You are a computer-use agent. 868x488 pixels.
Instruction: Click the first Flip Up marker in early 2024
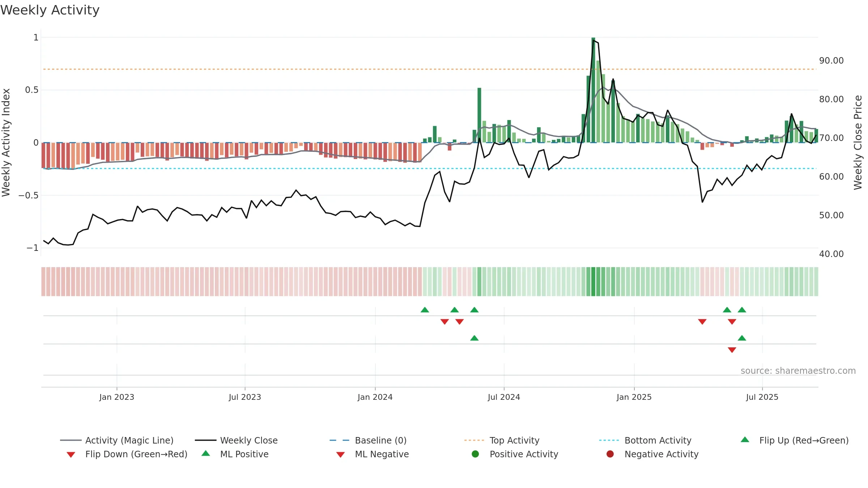pos(425,310)
